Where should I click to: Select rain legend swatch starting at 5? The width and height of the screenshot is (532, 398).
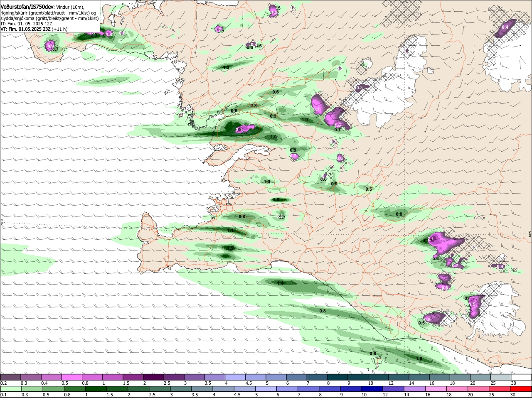coord(266,389)
